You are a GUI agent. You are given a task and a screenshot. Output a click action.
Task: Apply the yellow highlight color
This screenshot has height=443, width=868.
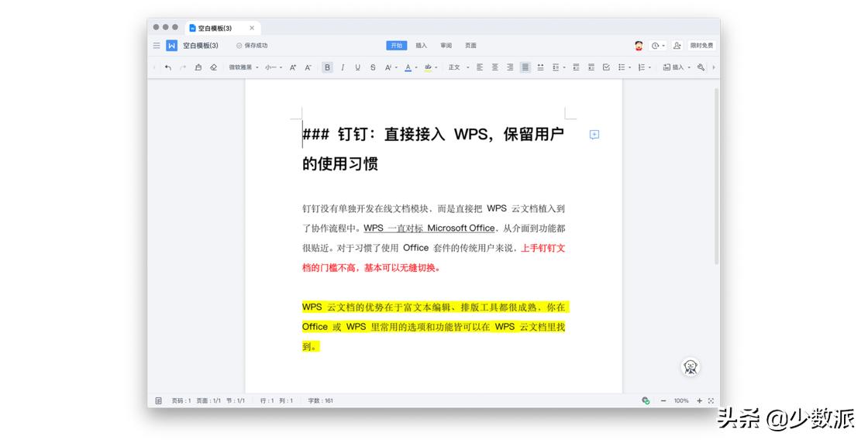(x=428, y=67)
